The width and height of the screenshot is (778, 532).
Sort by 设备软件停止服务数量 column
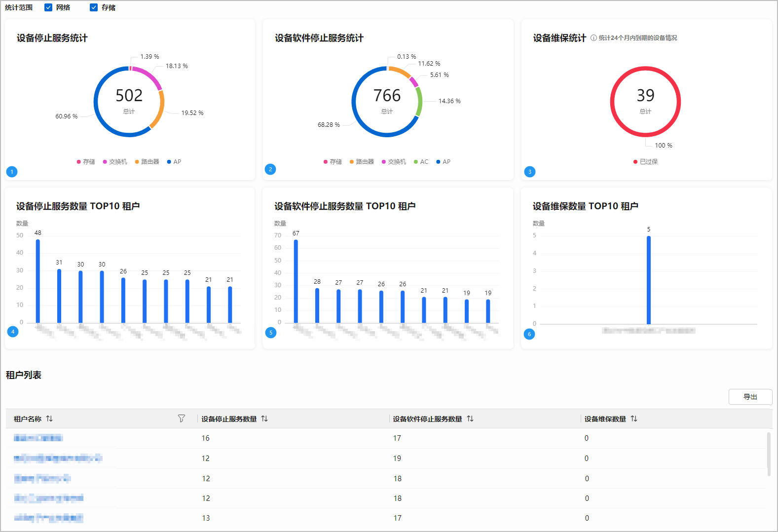tap(470, 418)
